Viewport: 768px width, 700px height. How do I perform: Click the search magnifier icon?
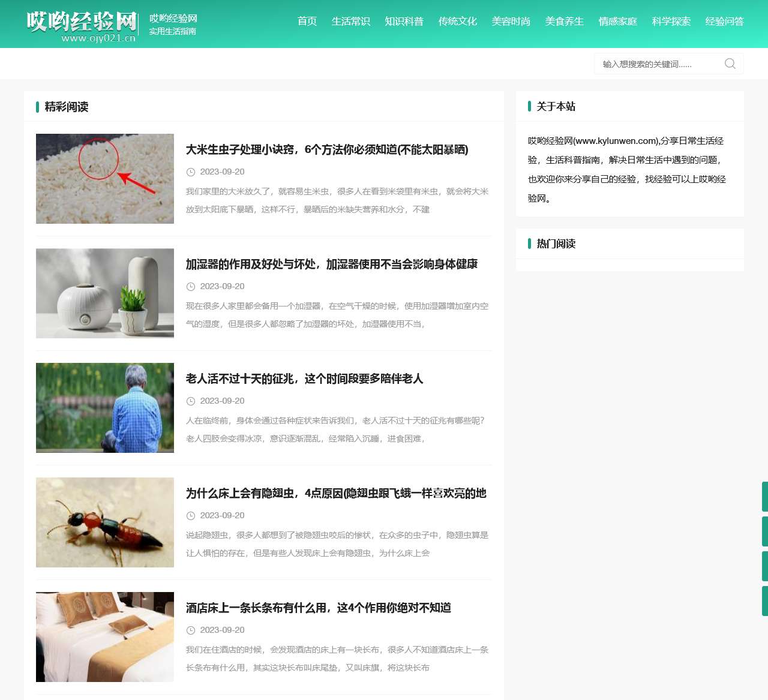coord(730,64)
